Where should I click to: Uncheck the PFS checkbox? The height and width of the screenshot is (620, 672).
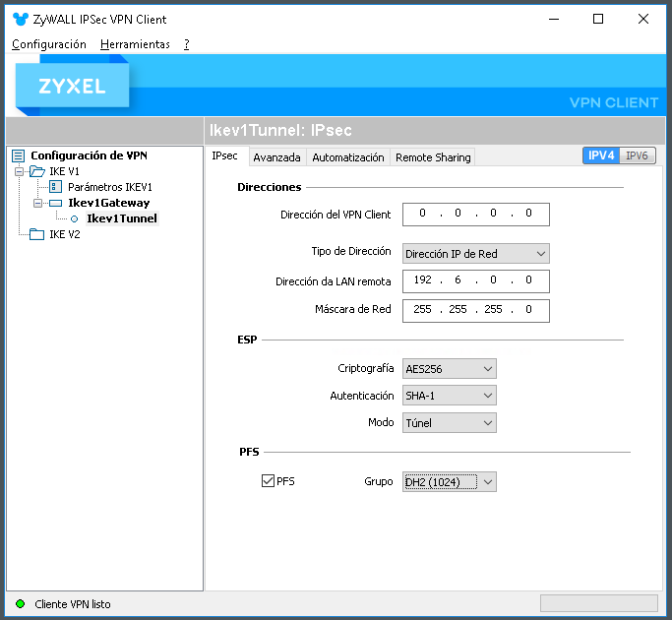coord(268,480)
